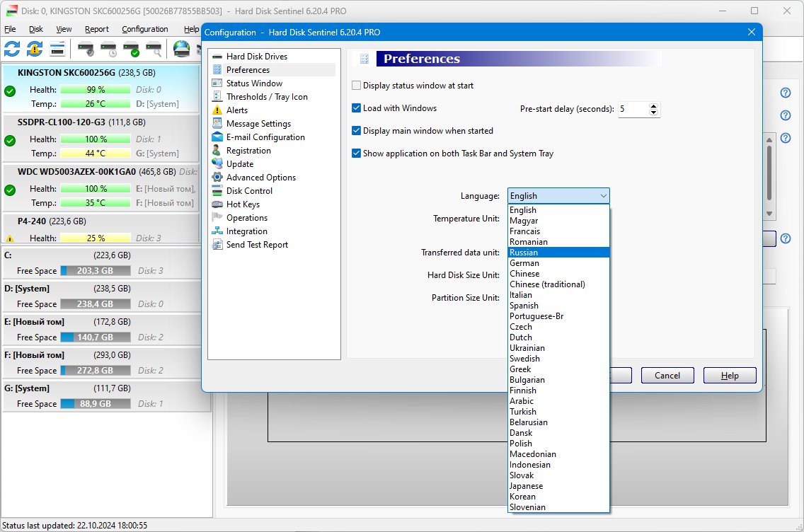Image resolution: width=804 pixels, height=532 pixels.
Task: Click the Advanced Options gear icon
Action: (x=217, y=178)
